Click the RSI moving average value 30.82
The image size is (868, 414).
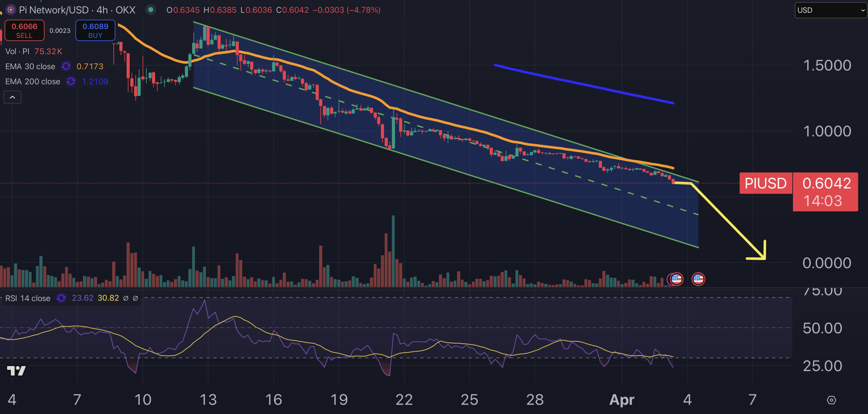coord(108,298)
